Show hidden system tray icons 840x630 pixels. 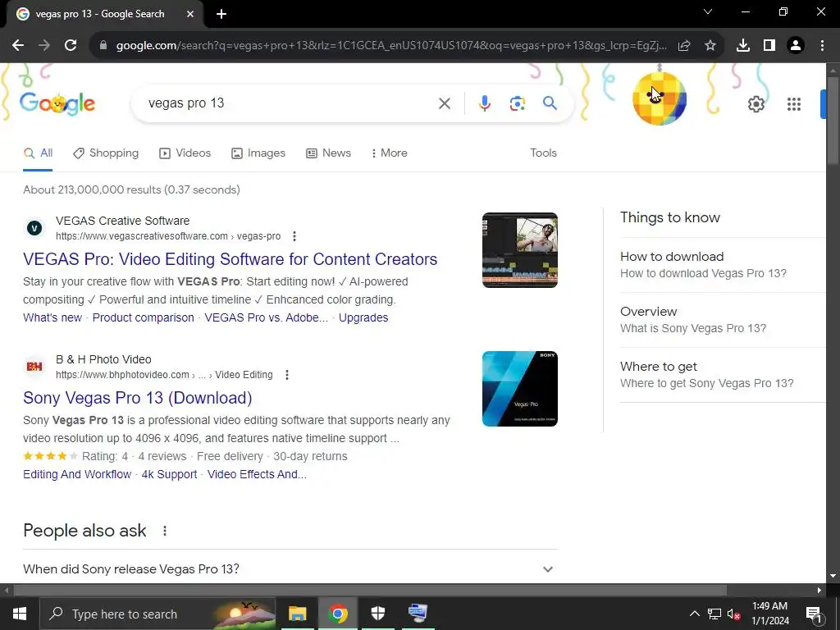pyautogui.click(x=694, y=614)
